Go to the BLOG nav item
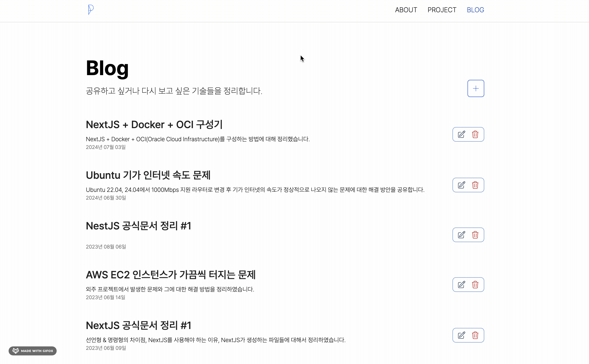This screenshot has width=589, height=364. tap(475, 10)
